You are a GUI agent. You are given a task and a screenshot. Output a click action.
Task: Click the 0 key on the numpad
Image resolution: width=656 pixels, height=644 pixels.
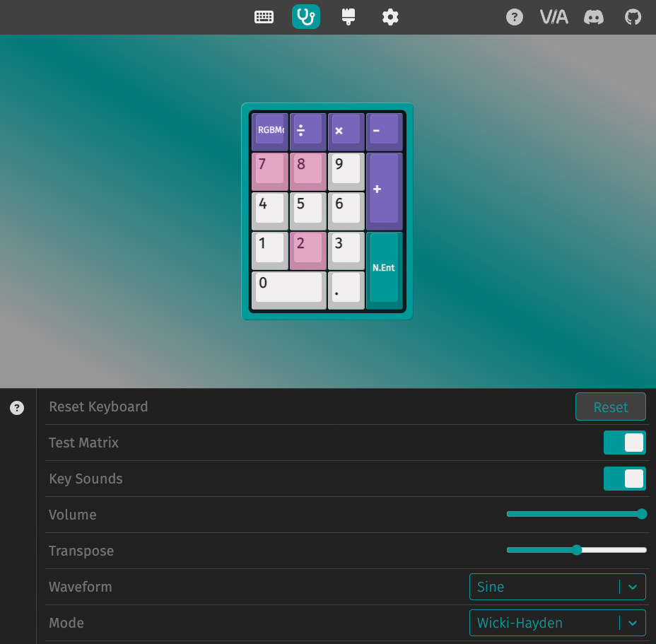pyautogui.click(x=288, y=288)
